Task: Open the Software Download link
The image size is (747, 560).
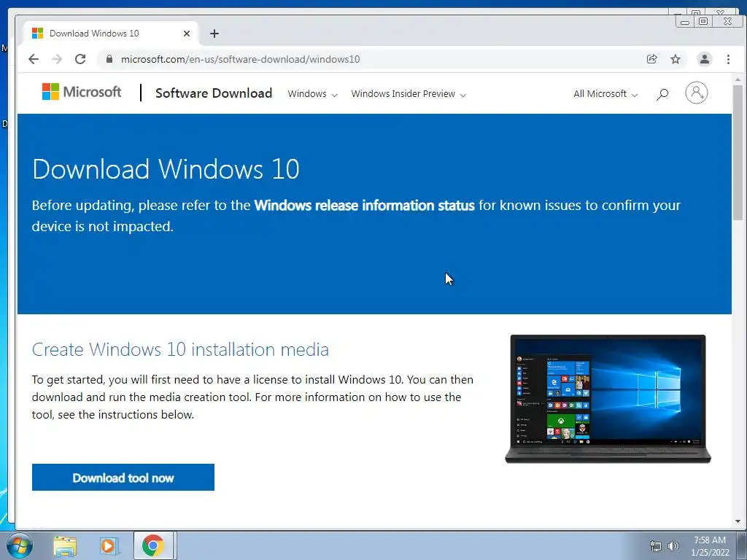Action: click(214, 93)
